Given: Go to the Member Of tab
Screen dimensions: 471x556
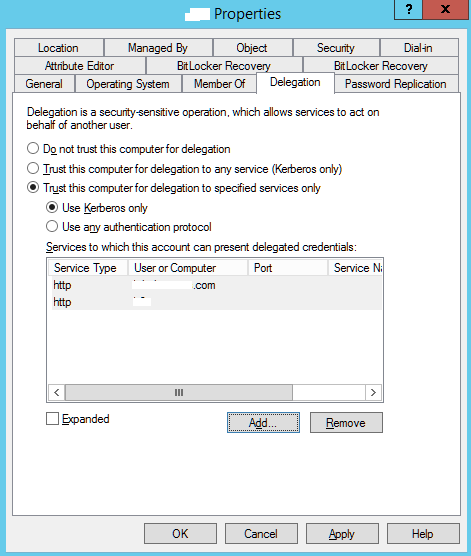Looking at the screenshot, I should click(x=219, y=84).
